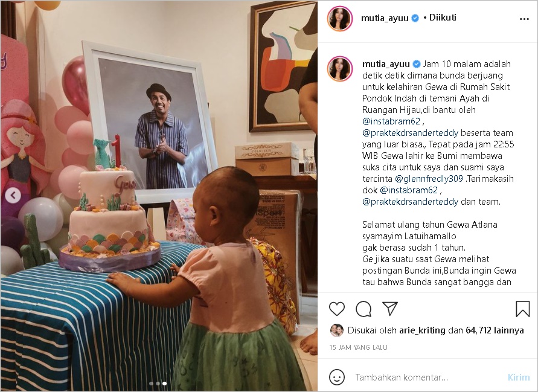Like the post with the heart icon
The height and width of the screenshot is (392, 538).
click(336, 309)
